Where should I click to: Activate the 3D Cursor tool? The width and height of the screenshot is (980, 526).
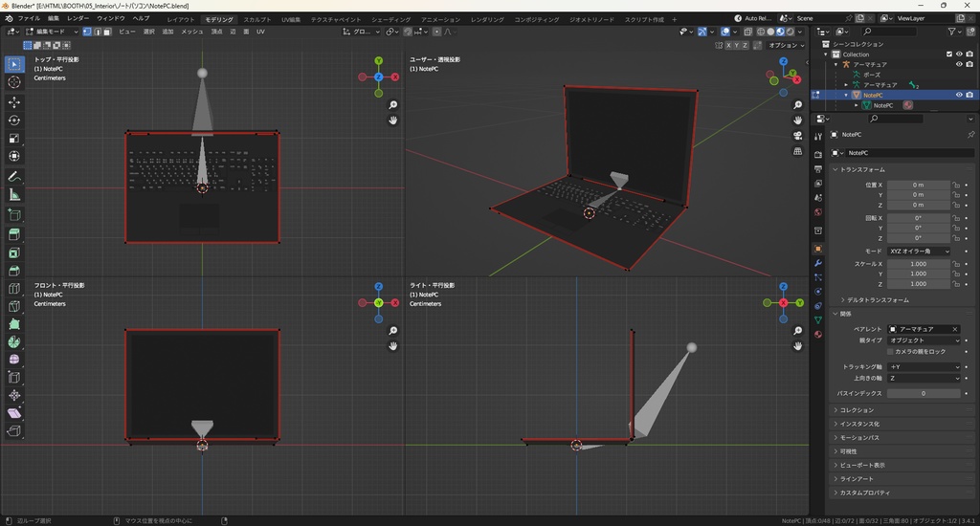click(14, 82)
